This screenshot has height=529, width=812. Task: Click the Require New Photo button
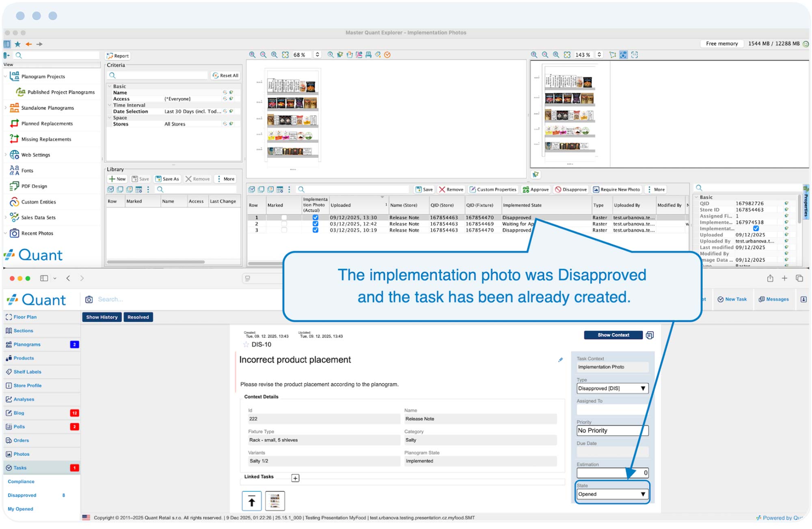616,189
